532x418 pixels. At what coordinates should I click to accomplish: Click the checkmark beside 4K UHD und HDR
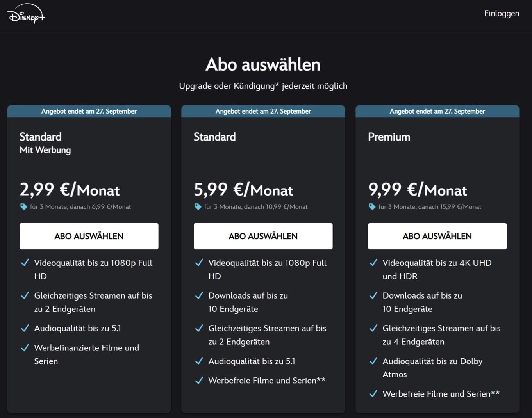(373, 263)
